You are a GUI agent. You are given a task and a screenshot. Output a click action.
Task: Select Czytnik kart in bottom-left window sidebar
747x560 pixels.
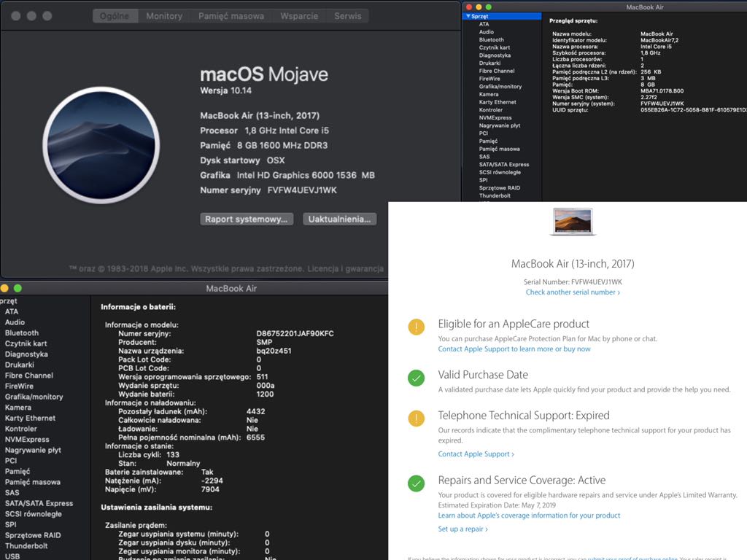[26, 344]
